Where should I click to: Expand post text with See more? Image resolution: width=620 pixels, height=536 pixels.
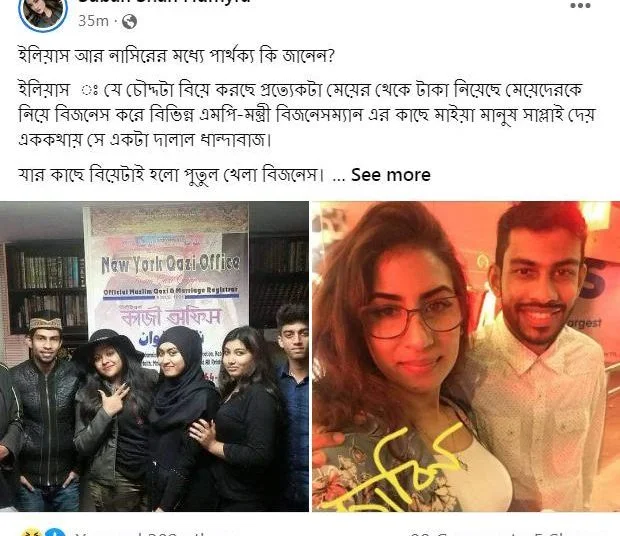click(x=391, y=175)
